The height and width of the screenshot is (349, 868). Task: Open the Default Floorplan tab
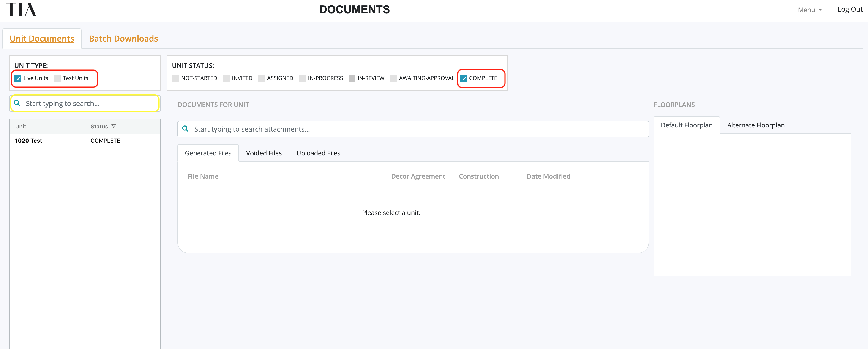tap(687, 125)
